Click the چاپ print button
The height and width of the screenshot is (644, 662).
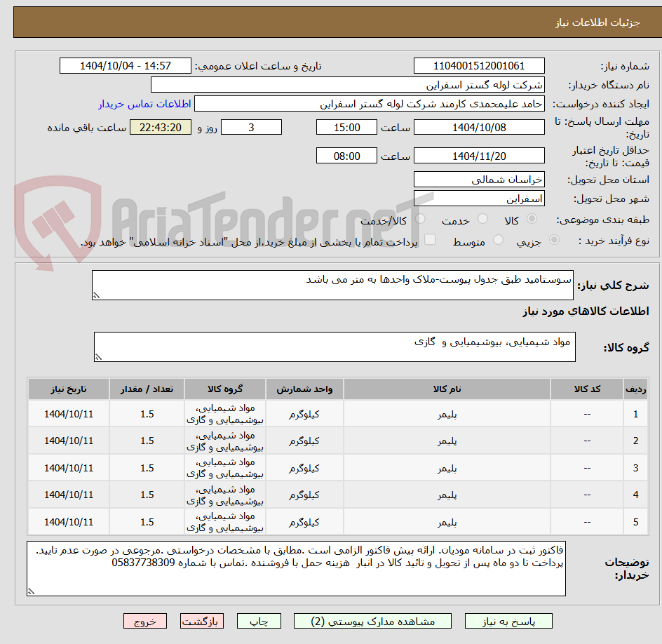tap(259, 621)
